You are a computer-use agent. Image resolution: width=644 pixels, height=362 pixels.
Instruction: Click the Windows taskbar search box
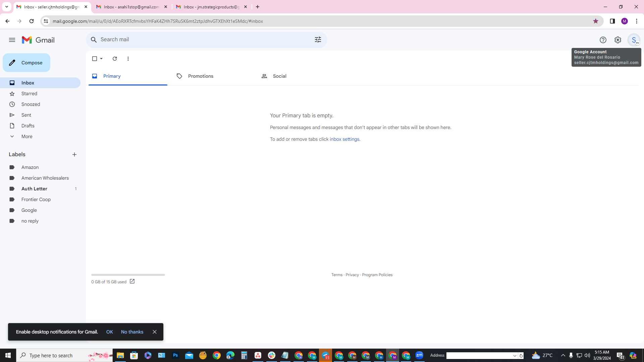(64, 355)
